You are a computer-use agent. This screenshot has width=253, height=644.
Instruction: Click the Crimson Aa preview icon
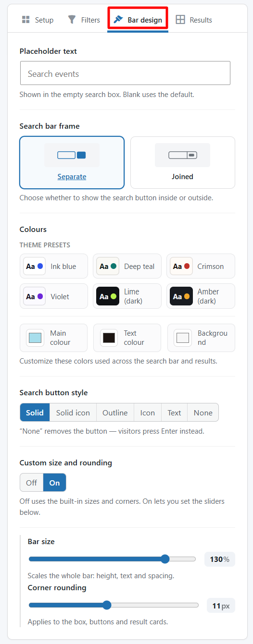tap(181, 266)
